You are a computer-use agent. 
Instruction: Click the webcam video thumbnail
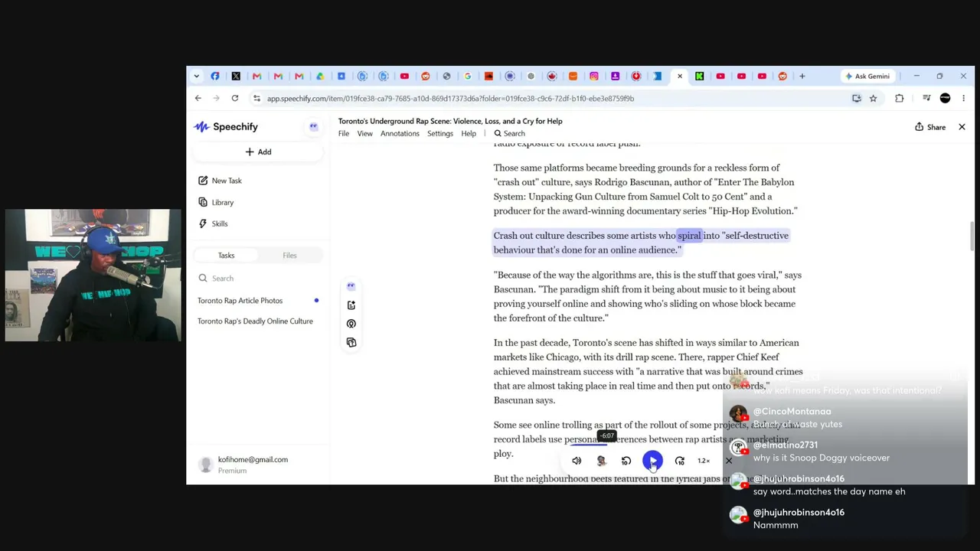pos(93,275)
